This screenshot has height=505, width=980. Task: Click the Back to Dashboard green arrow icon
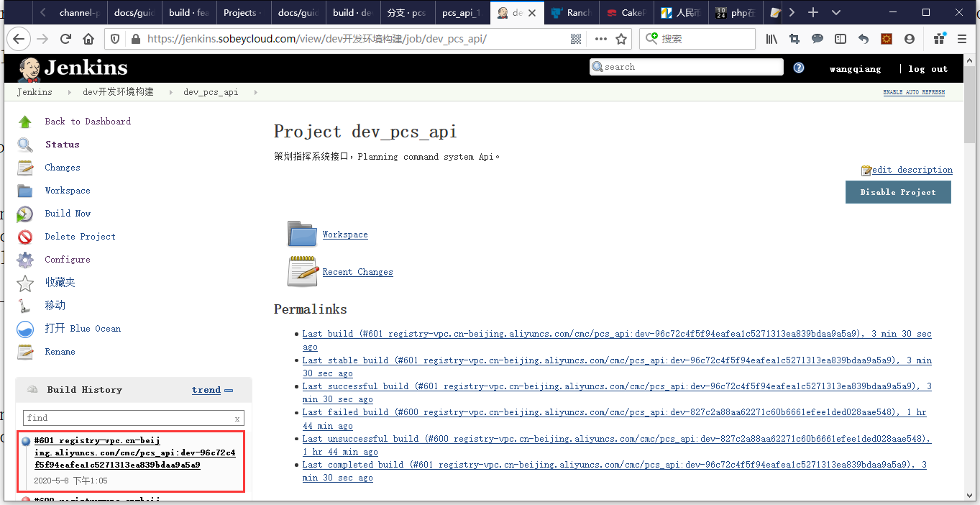pos(25,122)
